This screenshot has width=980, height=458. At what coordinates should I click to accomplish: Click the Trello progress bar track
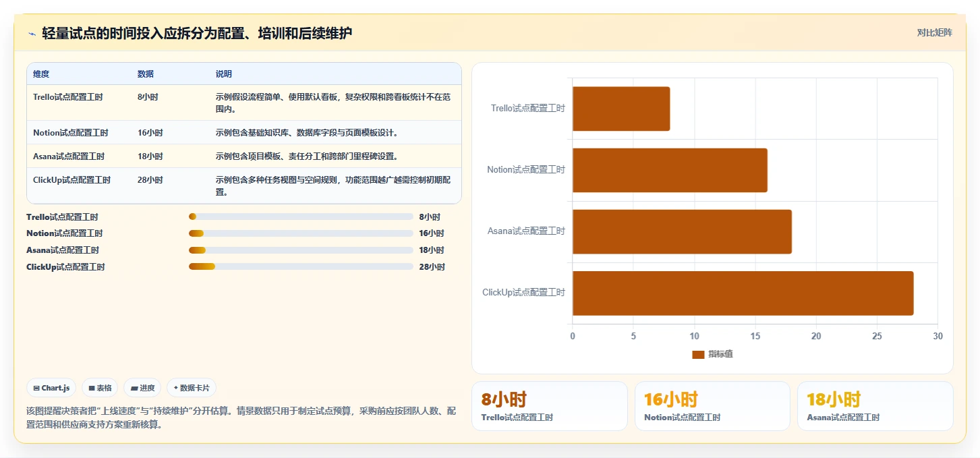pos(301,217)
